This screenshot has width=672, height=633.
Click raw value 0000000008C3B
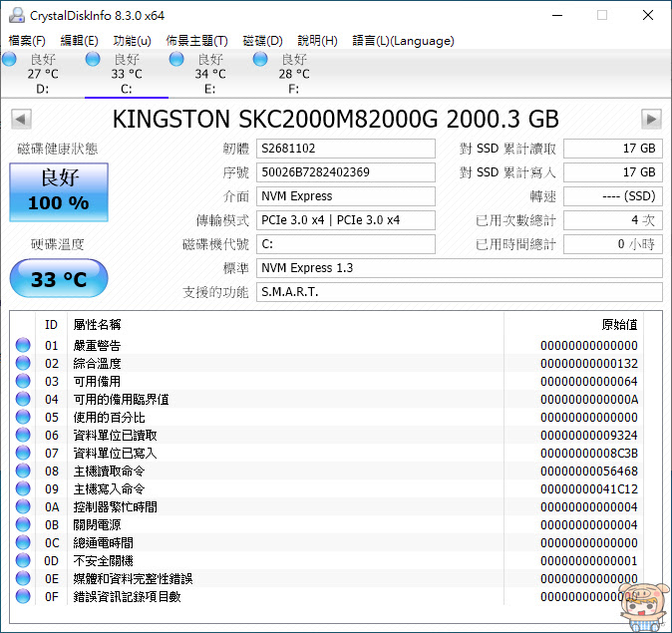589,454
